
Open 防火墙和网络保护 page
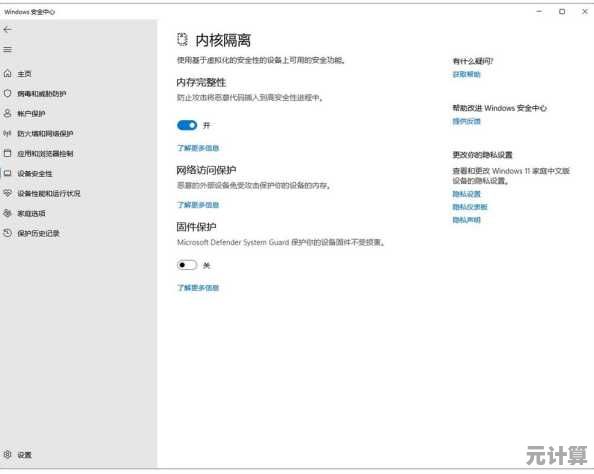[45, 133]
